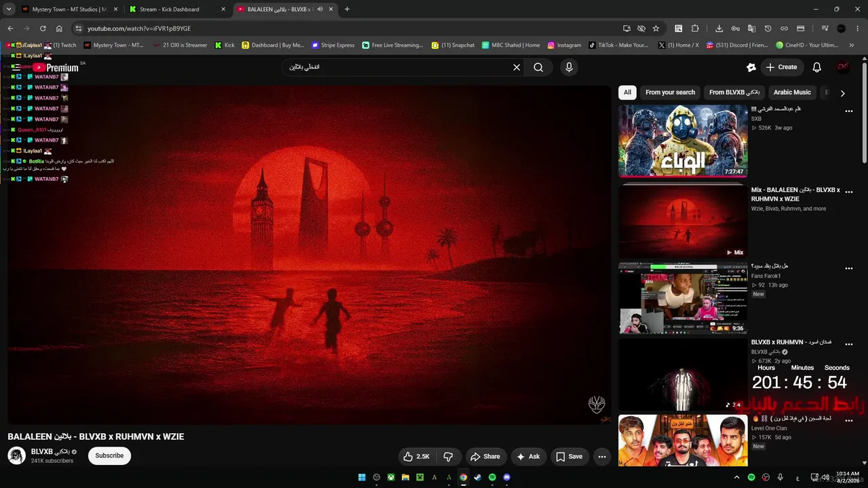Open Spotify from the taskbar
The width and height of the screenshot is (868, 488).
coord(492,477)
